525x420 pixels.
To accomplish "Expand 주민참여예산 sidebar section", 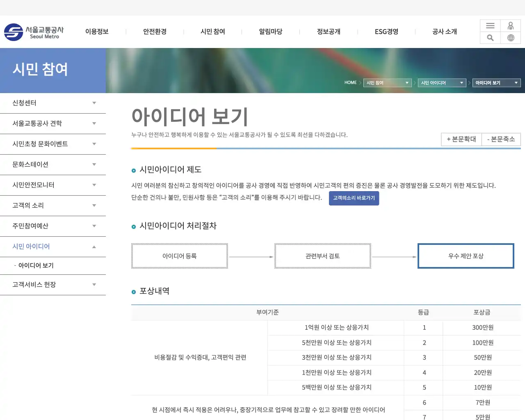I will [x=53, y=226].
